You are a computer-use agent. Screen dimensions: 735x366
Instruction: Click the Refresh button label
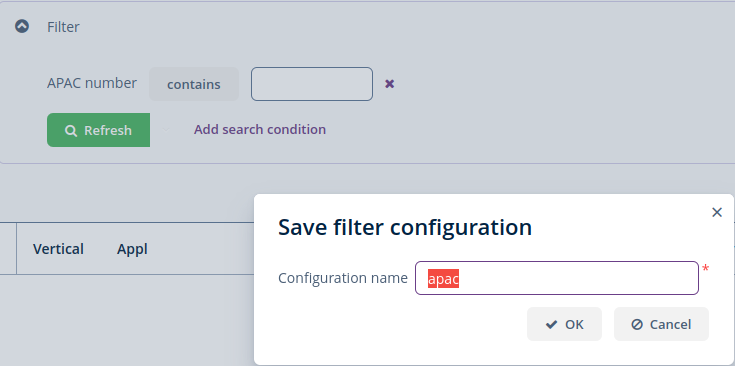[x=108, y=130]
